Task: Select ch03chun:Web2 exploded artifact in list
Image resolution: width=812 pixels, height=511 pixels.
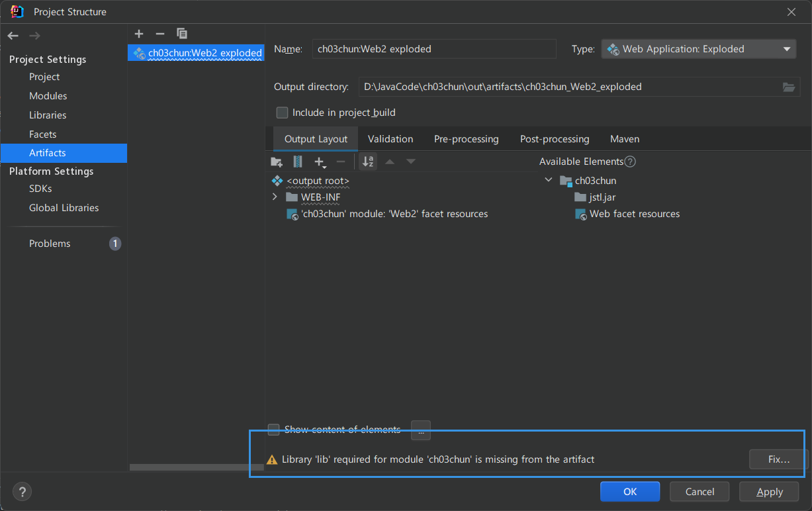Action: [x=196, y=53]
